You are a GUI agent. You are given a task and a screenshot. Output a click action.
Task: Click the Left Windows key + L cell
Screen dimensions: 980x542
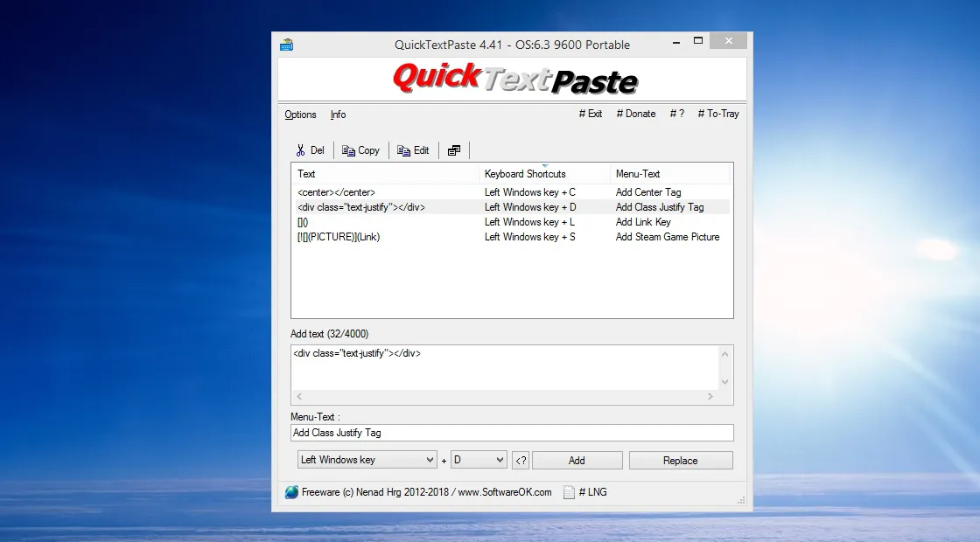530,222
